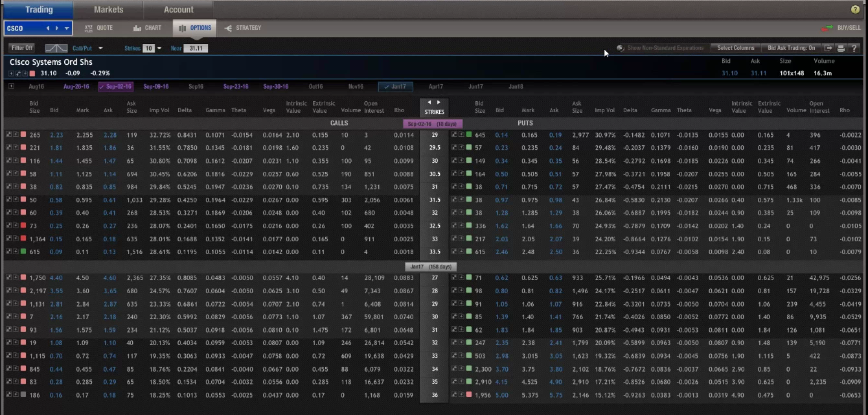Click the Near price field showing 31.11
Viewport: 868px width, 415px height.
[196, 48]
